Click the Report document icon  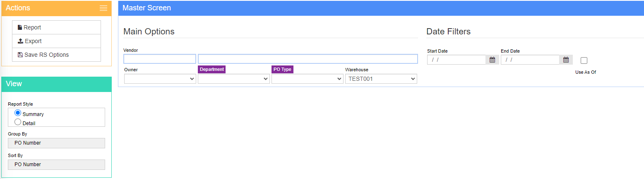(x=20, y=27)
